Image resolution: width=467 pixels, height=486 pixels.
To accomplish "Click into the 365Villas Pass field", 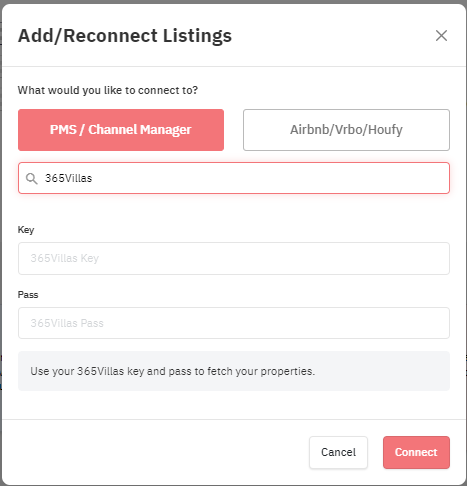I will [234, 323].
